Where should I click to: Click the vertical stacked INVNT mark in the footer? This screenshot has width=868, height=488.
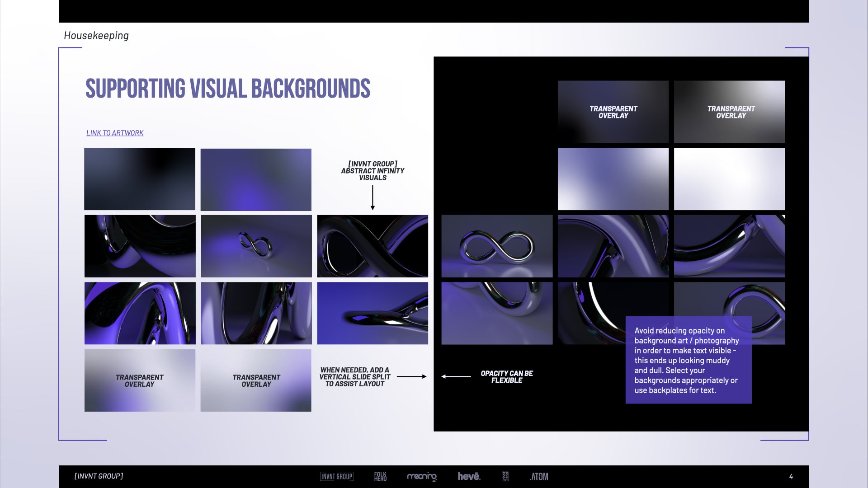[505, 476]
